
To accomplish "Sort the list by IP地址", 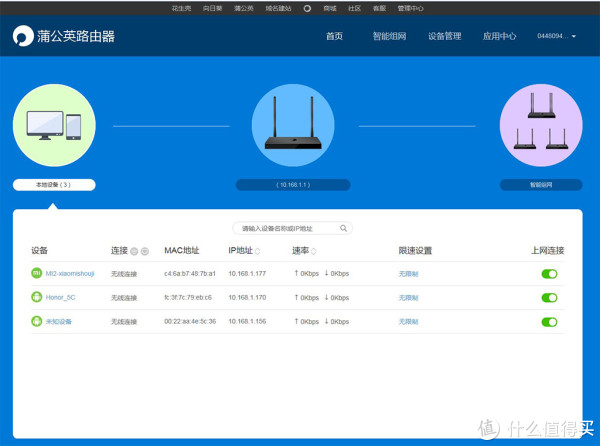I will click(x=258, y=251).
